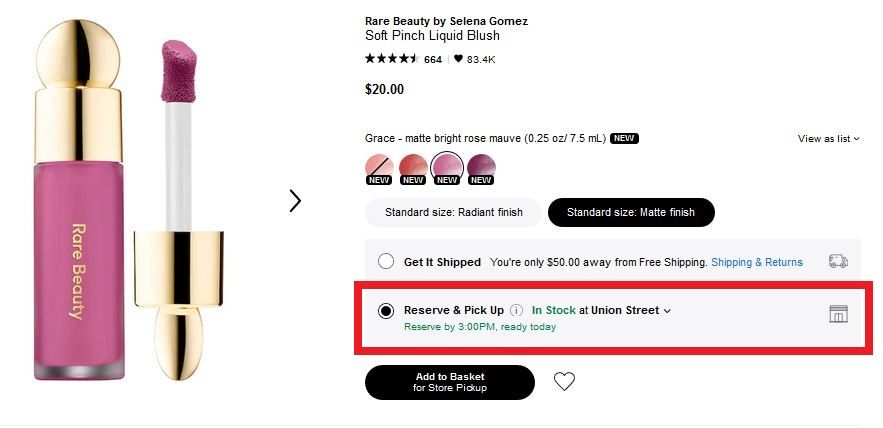Image resolution: width=883 pixels, height=428 pixels.
Task: Choose the dark berry shade swatch
Action: click(x=481, y=166)
